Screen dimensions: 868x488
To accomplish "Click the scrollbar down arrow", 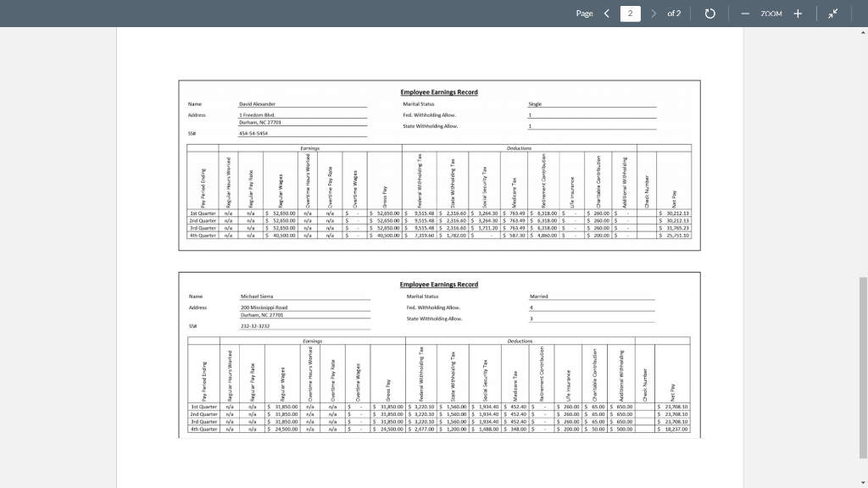I will 861,481.
